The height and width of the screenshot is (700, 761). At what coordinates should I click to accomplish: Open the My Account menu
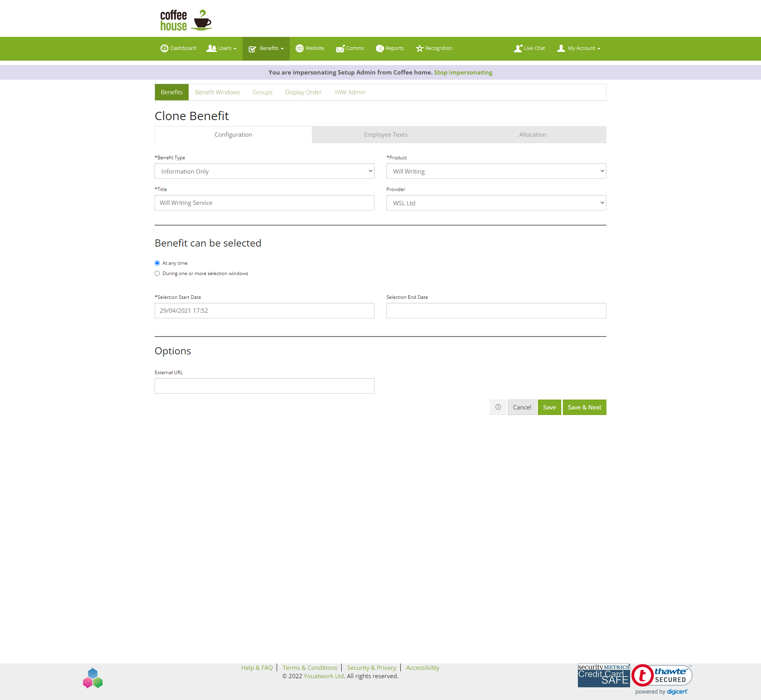[579, 48]
